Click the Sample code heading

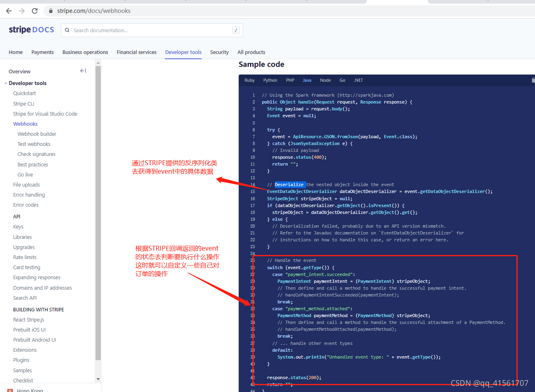(x=261, y=64)
